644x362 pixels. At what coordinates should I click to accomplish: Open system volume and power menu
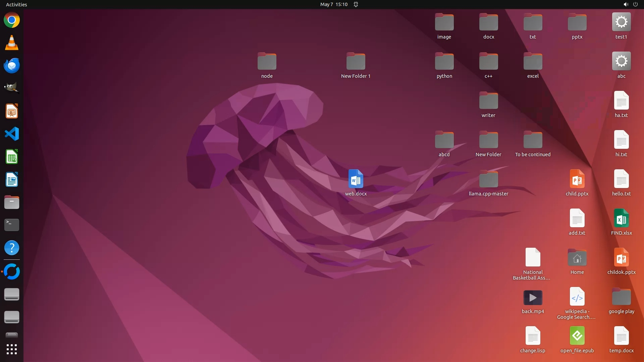pos(630,4)
